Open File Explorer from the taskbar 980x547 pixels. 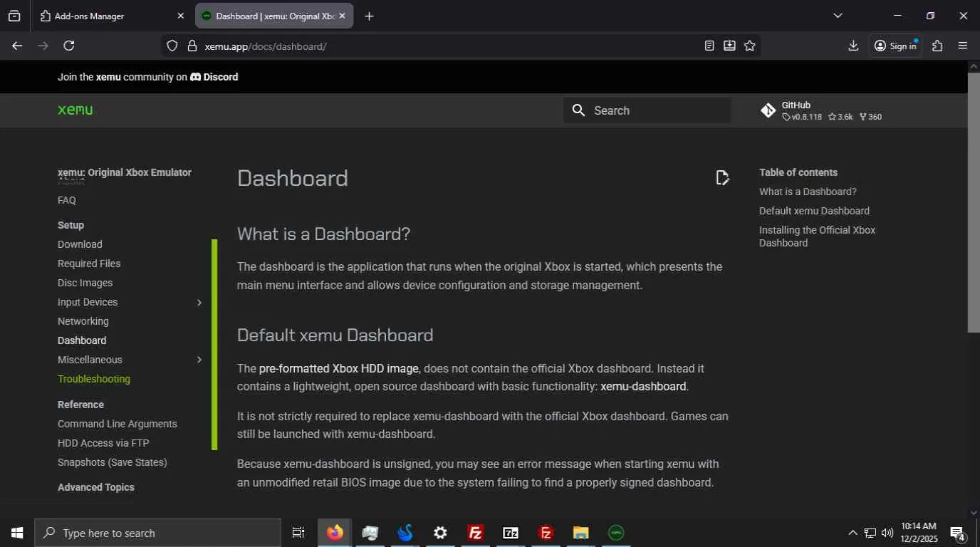click(x=581, y=533)
